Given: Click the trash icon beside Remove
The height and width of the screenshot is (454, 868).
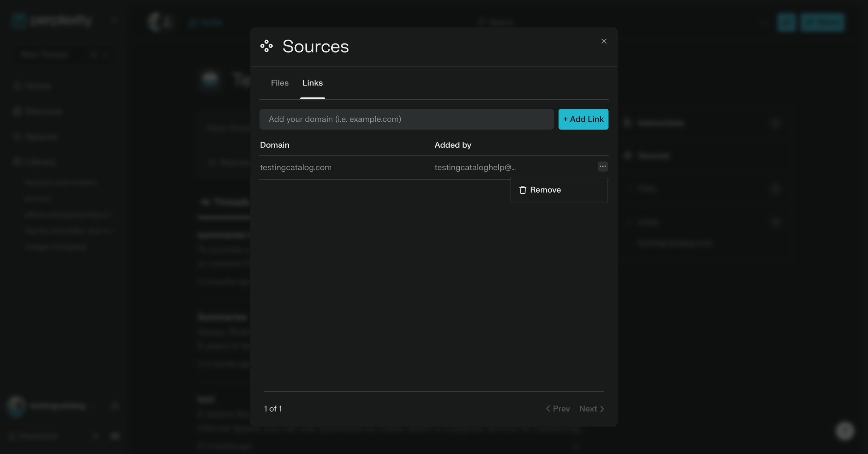Looking at the screenshot, I should 523,190.
